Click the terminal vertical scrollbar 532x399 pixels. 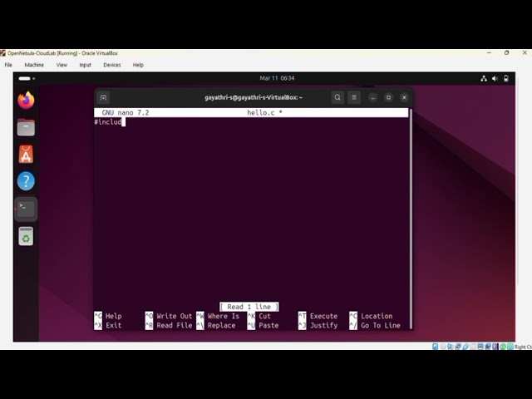(x=411, y=219)
